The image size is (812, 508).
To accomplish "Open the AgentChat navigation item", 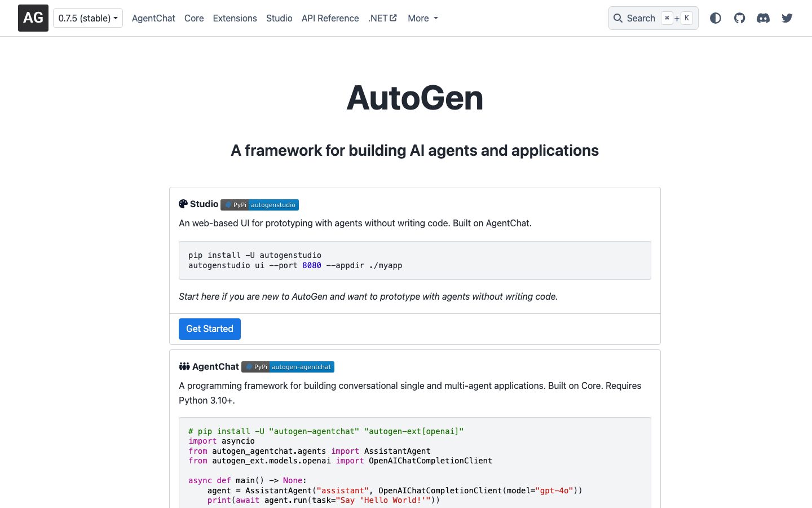I will [153, 19].
